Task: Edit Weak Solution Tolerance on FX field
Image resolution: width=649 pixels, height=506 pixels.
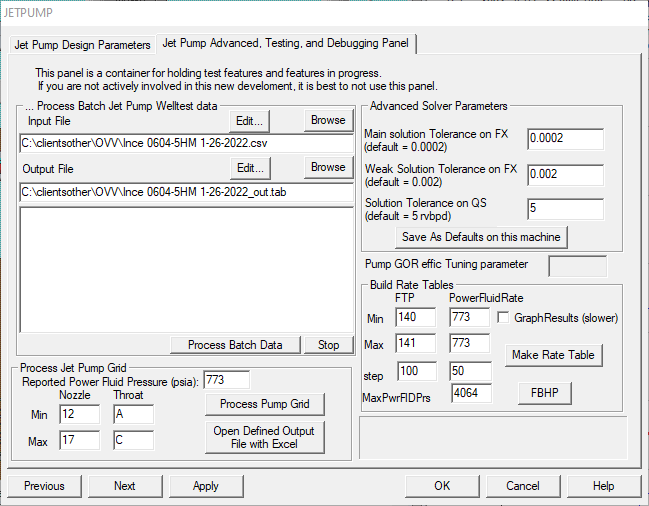Action: coord(565,175)
